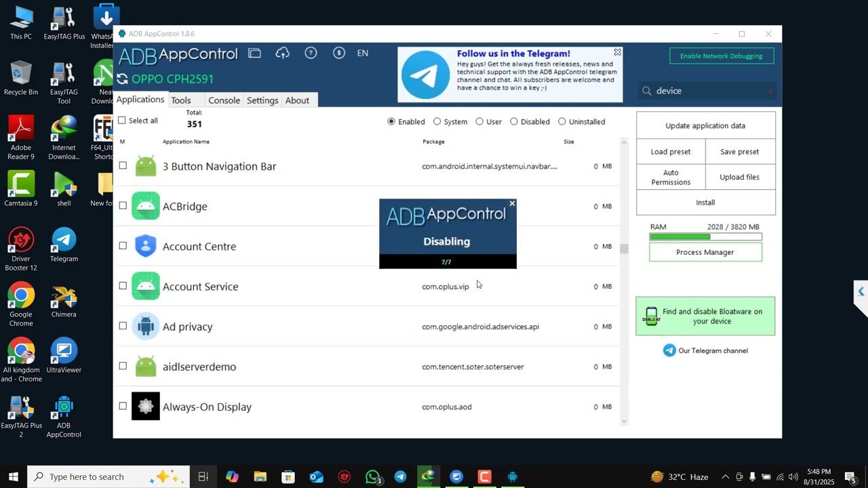Screen dimensions: 868x488
Task: Open Camtasia 9 desktop shortcut
Action: coord(21,189)
